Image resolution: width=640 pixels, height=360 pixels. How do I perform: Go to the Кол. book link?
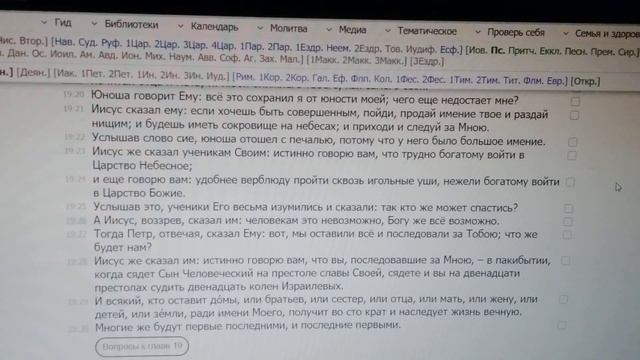pos(382,80)
